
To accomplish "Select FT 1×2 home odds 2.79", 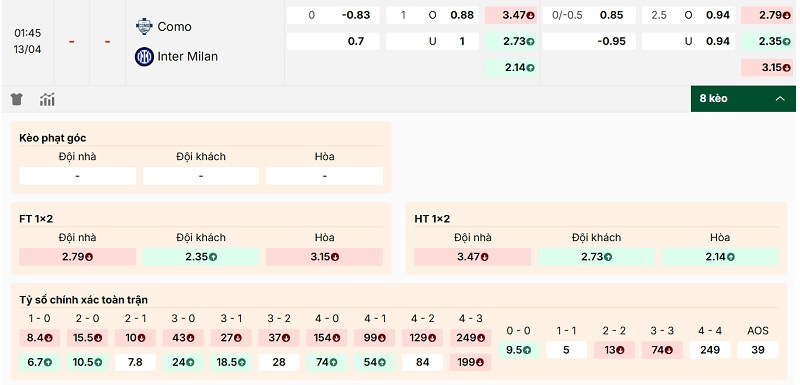I will click(x=78, y=256).
